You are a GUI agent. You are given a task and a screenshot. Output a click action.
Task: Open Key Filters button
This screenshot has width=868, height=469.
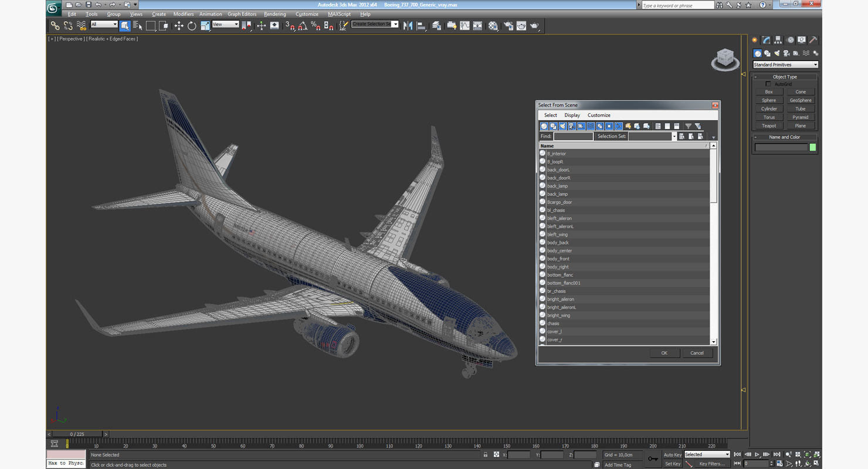point(711,464)
